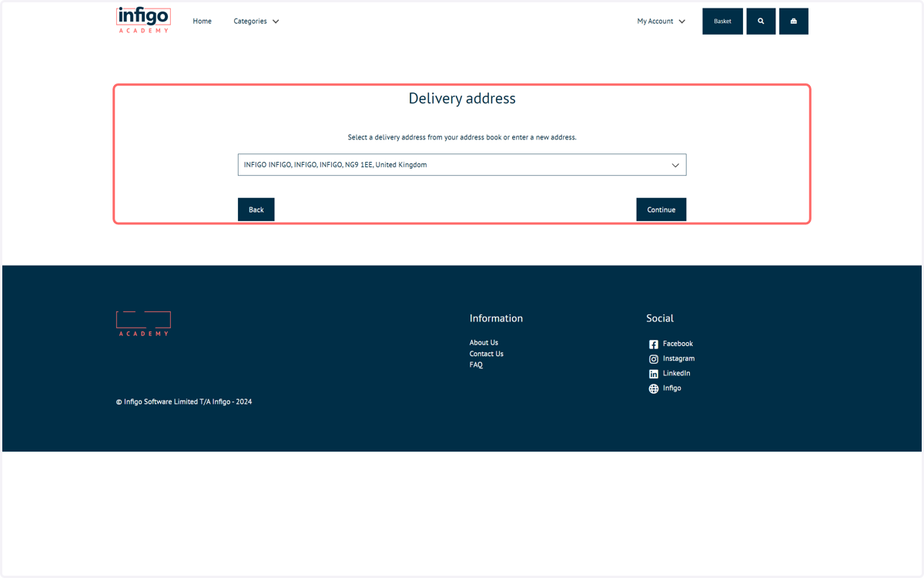This screenshot has height=578, width=924.
Task: Click the 'Select a delivery address' instruction text
Action: (x=462, y=137)
